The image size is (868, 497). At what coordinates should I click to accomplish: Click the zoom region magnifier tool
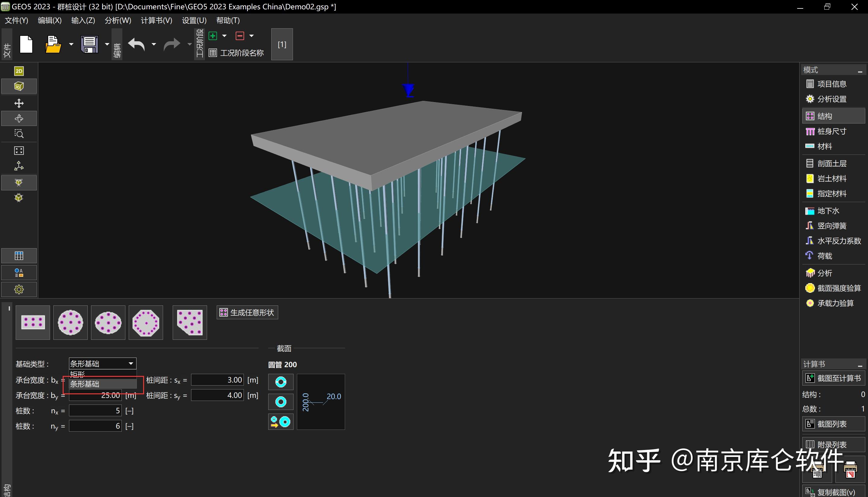click(x=19, y=133)
